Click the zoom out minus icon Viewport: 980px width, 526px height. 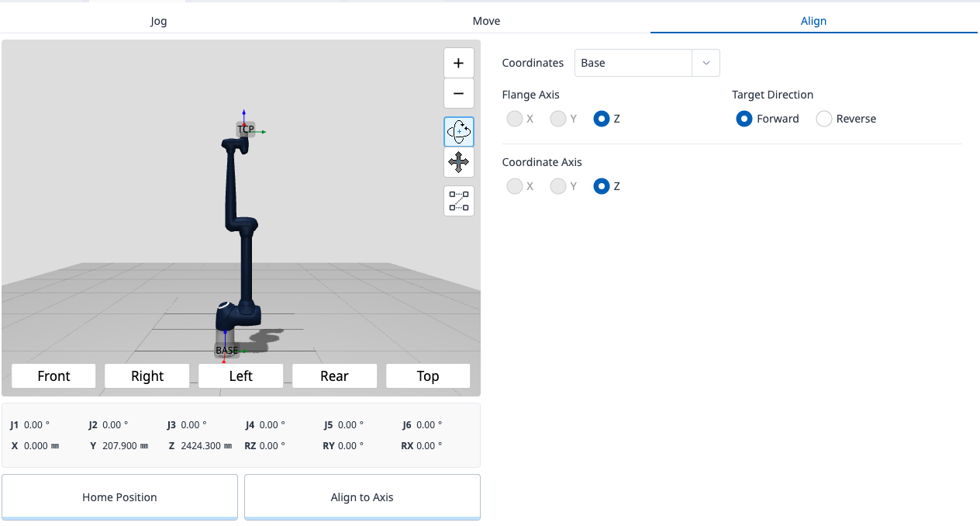coord(458,94)
